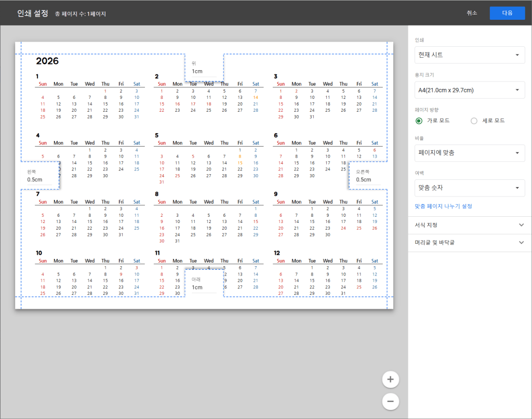The width and height of the screenshot is (532, 419).
Task: Open 맞춤 페이지 나누기 설정 link
Action: (x=443, y=206)
